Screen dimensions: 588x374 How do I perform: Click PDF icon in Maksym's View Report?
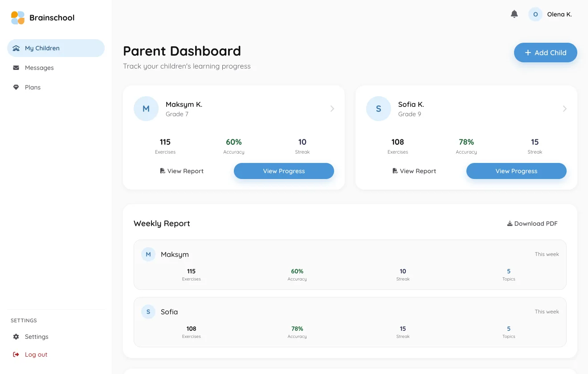tap(163, 171)
